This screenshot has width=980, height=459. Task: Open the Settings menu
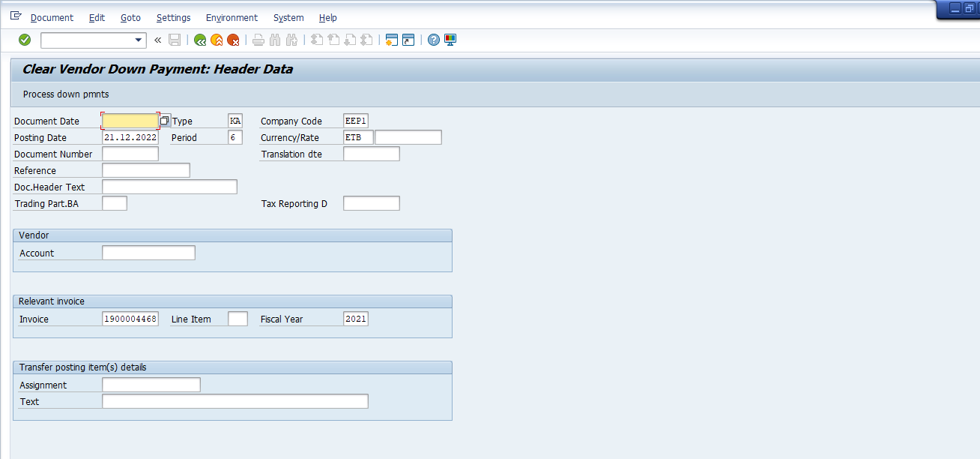tap(173, 17)
